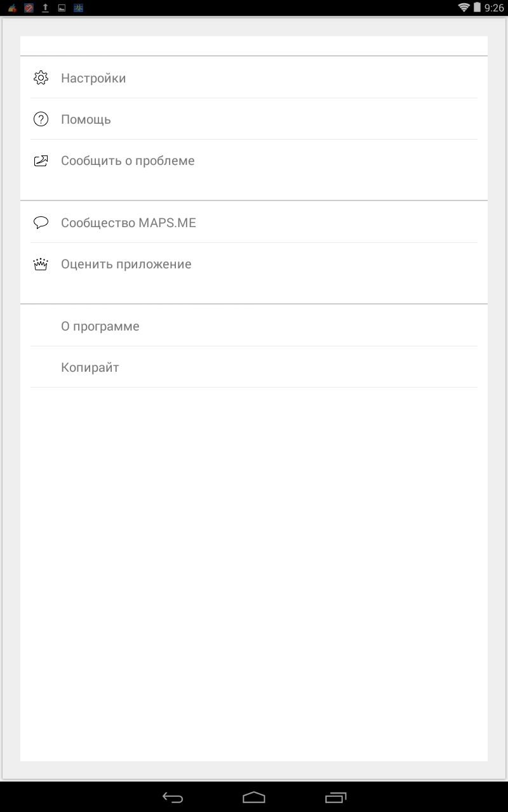
Task: Tap the picture notification icon in status bar
Action: (x=62, y=8)
